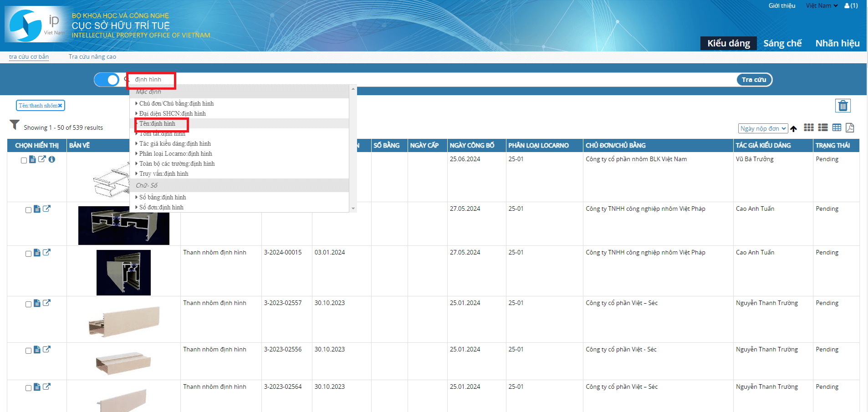The image size is (868, 412).
Task: Tick checkbox for application 3-2023-02557
Action: tap(28, 304)
